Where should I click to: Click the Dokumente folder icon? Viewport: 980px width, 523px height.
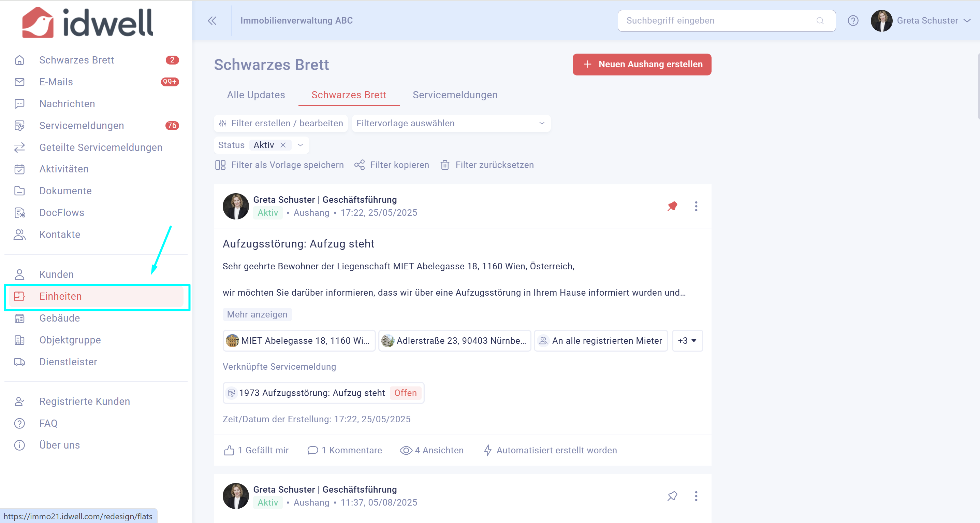click(19, 191)
